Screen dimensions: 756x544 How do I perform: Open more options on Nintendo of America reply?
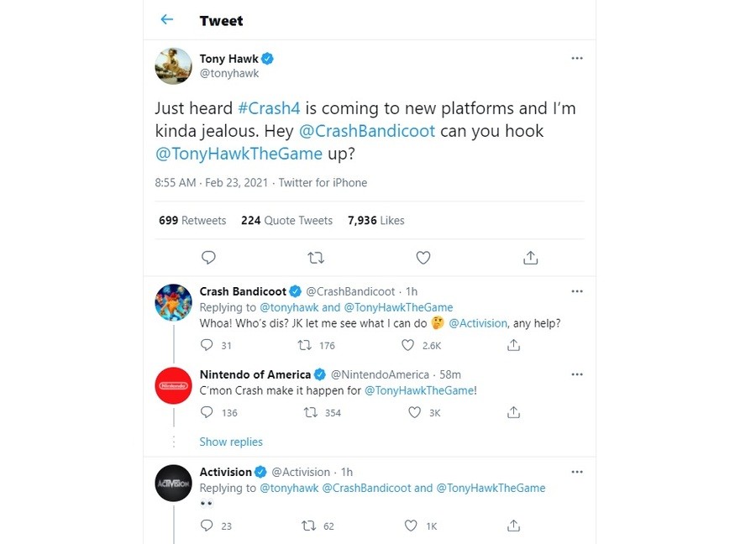pos(577,374)
